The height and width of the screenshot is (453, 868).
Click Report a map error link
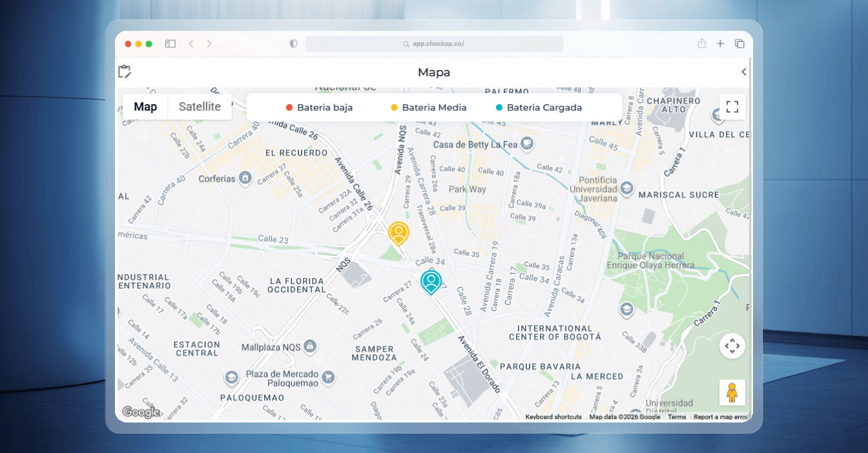pos(721,417)
